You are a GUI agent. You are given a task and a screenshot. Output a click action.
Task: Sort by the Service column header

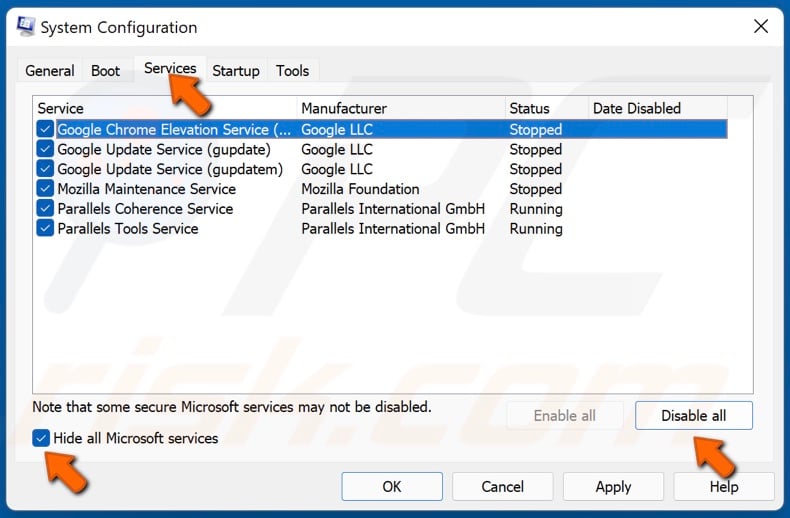pyautogui.click(x=165, y=108)
